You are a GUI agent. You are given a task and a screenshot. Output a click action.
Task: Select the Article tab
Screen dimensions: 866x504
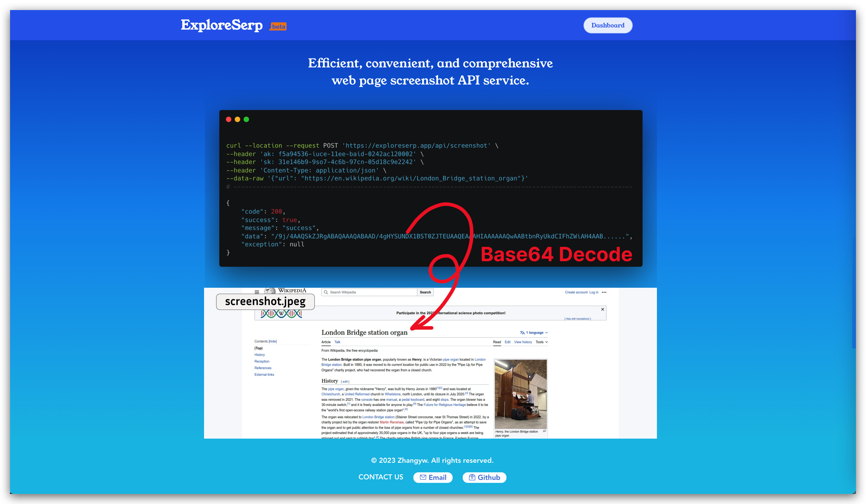326,342
